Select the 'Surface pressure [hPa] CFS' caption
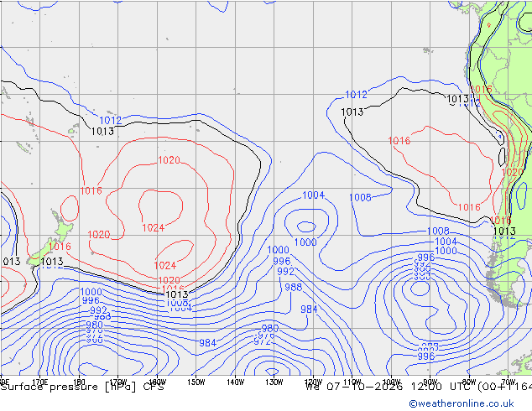This screenshot has height=411, width=532. tap(82, 387)
